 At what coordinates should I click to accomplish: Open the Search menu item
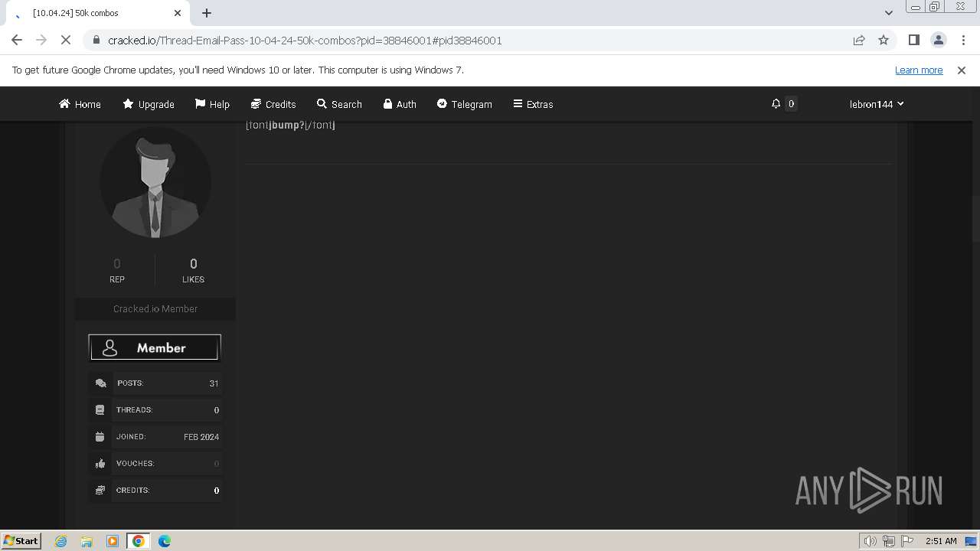coord(339,104)
